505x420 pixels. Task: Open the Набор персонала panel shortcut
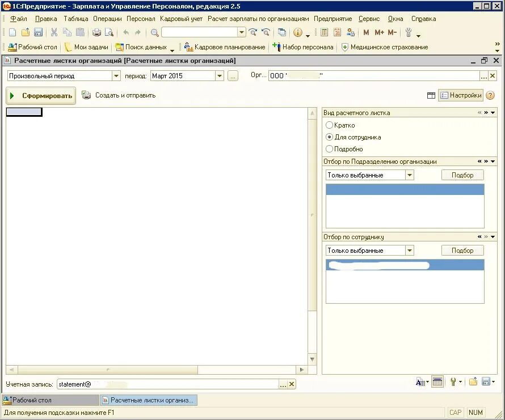[x=303, y=47]
